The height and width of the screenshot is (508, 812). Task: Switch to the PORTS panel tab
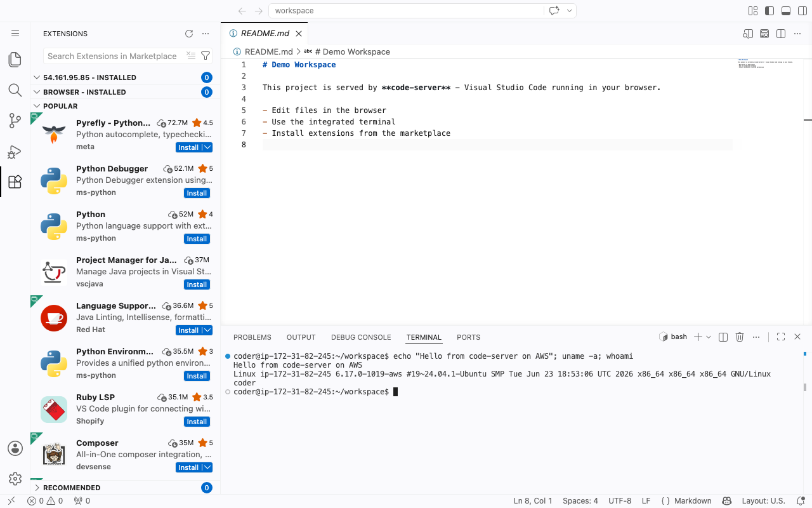(468, 337)
